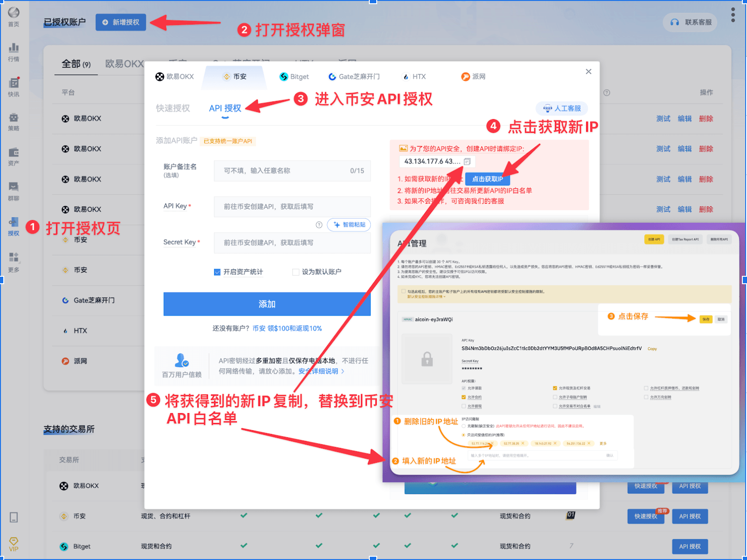This screenshot has width=747, height=560.
Task: Click 删除 in fourth 欧易OKX row
Action: pyautogui.click(x=706, y=209)
